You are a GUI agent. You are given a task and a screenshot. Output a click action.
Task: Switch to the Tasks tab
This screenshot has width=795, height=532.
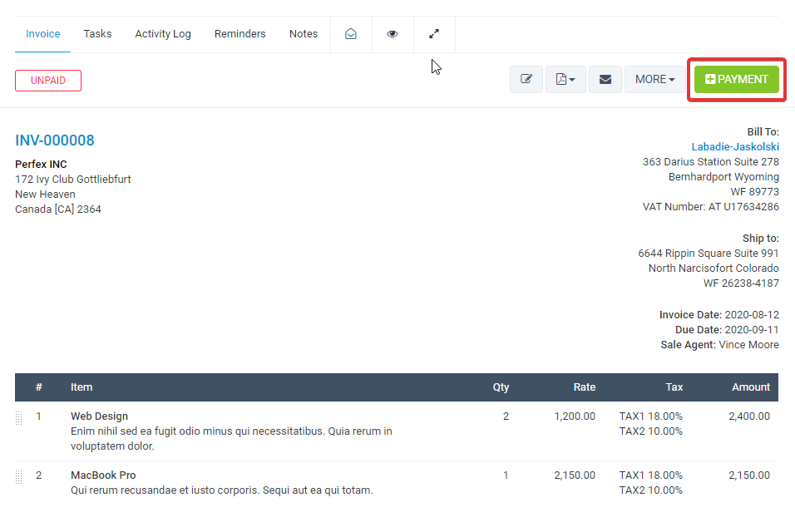pyautogui.click(x=97, y=34)
